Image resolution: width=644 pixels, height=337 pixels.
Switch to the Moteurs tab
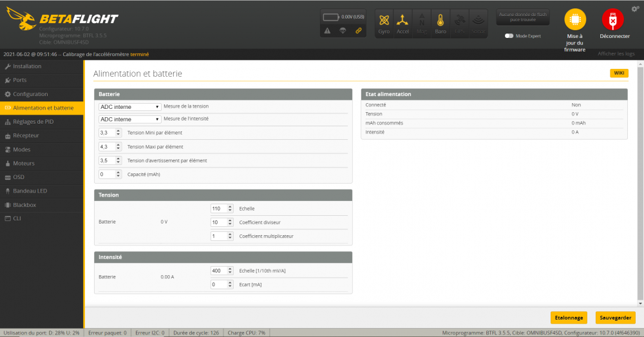pos(24,163)
